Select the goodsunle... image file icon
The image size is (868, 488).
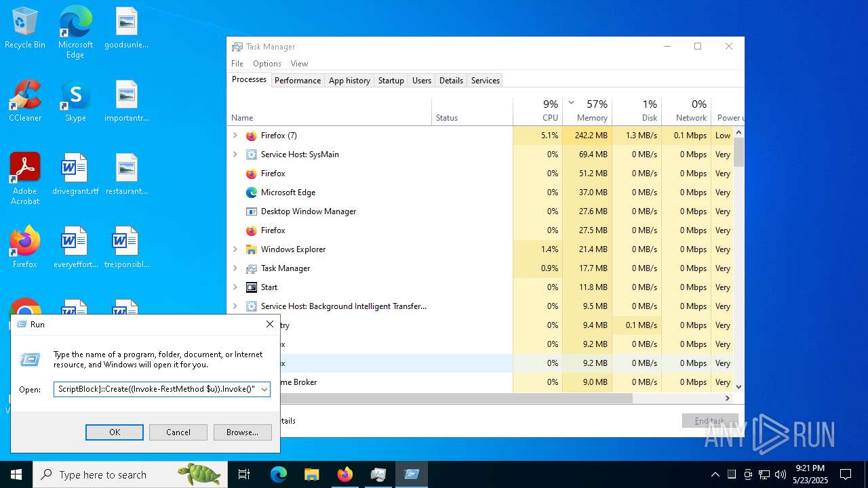click(x=126, y=28)
